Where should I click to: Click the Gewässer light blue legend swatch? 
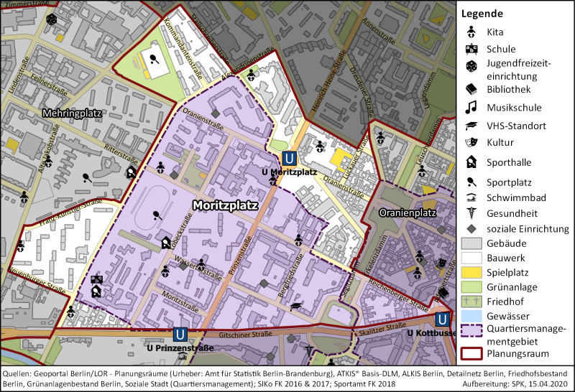(x=471, y=316)
